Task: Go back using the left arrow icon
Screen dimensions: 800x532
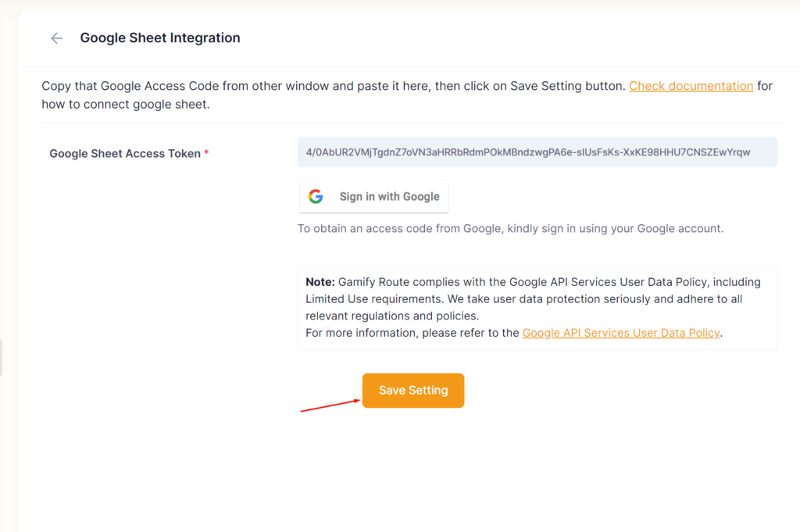Action: [56, 38]
